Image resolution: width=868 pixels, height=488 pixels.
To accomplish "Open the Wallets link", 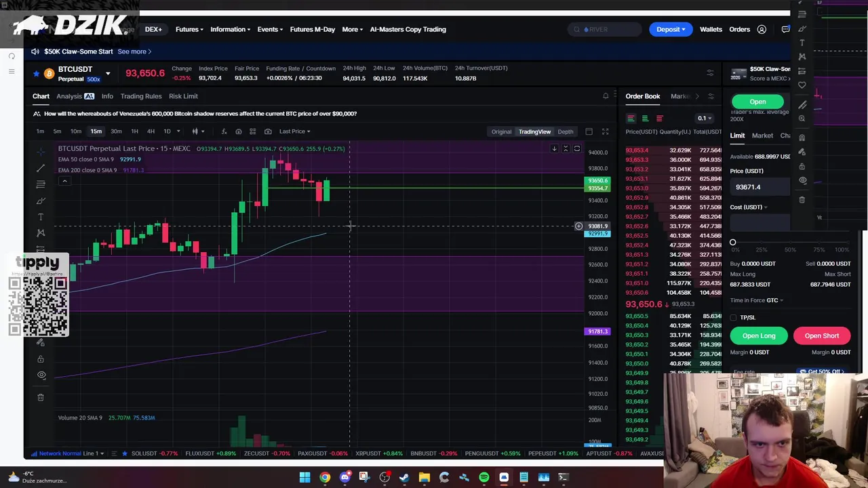I will click(x=711, y=29).
